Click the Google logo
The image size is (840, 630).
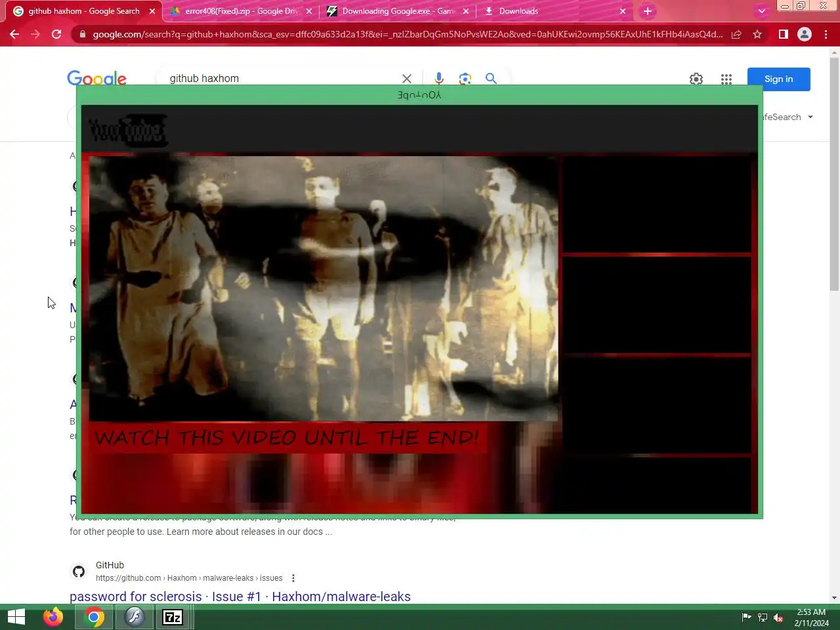click(x=96, y=79)
